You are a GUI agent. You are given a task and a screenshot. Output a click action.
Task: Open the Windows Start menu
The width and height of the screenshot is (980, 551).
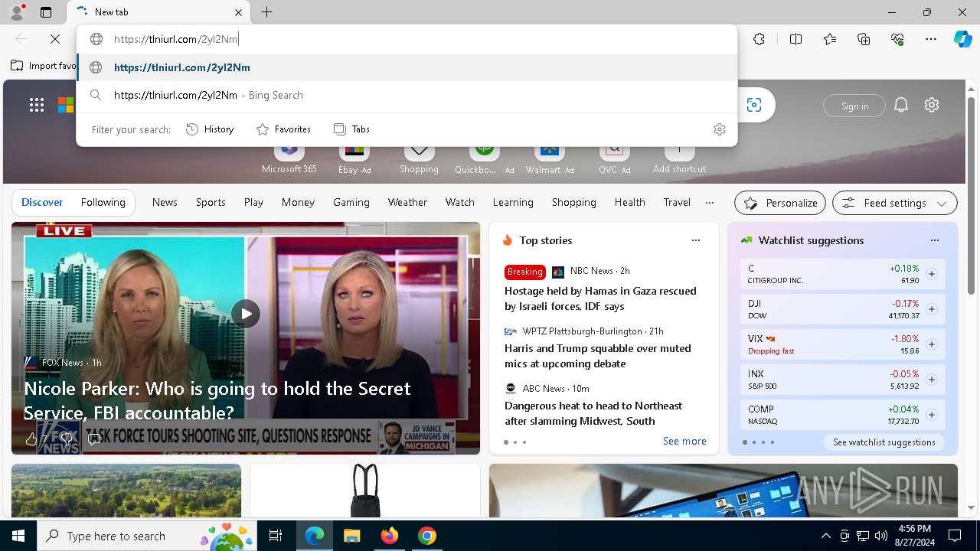point(18,536)
